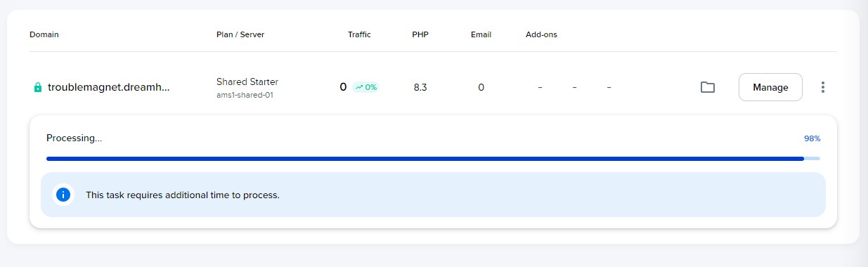Screen dimensions: 868x267
Task: Click the Domain column header
Action: click(44, 34)
